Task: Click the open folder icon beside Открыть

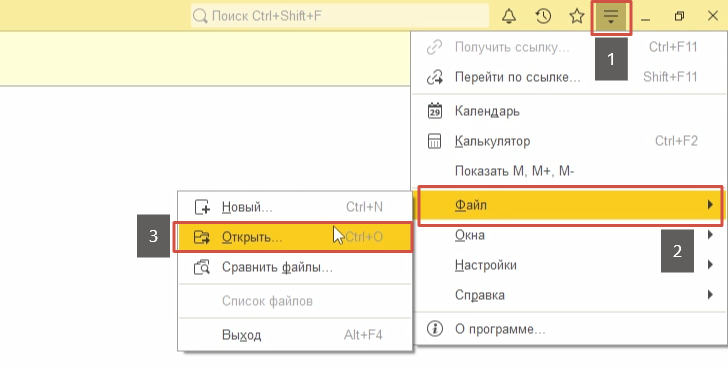Action: coord(202,237)
